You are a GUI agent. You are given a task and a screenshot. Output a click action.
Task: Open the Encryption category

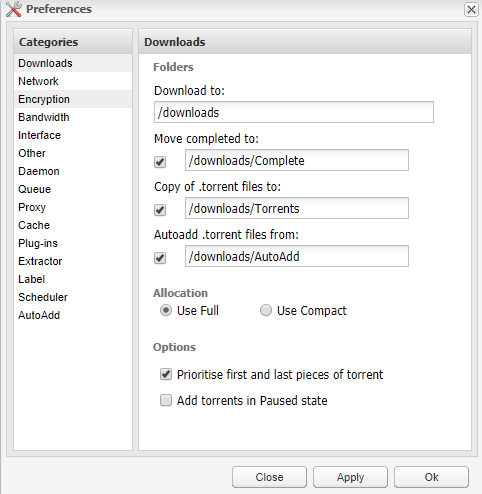pos(73,99)
